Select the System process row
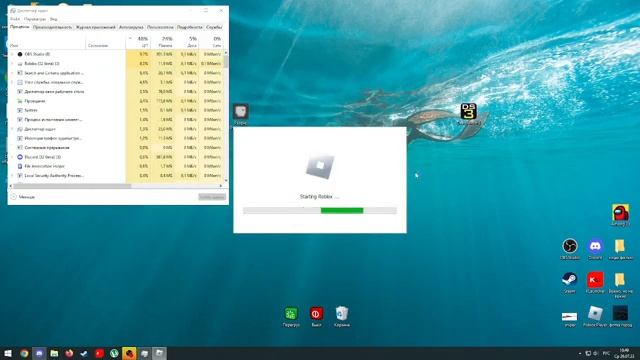The image size is (640, 360). [x=116, y=110]
